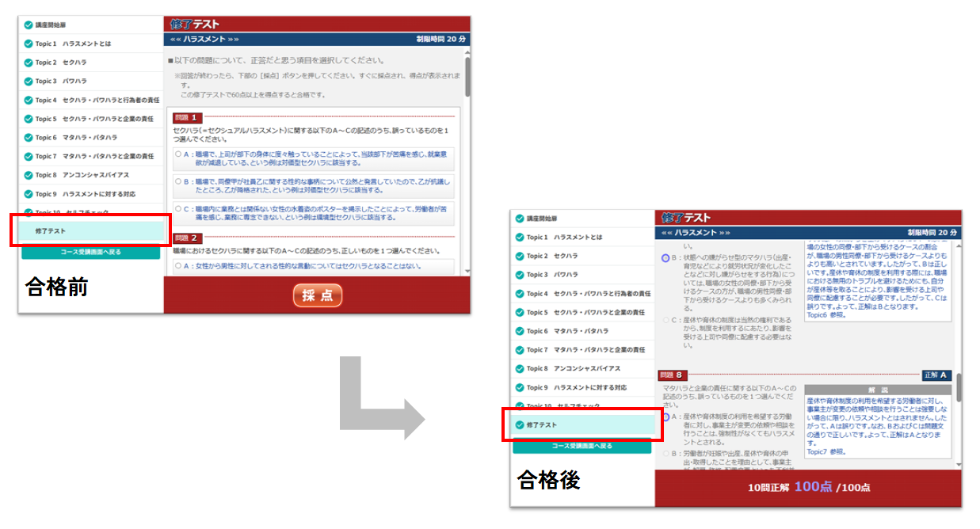Click the 10問正解 result text
The height and width of the screenshot is (529, 980).
tap(768, 488)
